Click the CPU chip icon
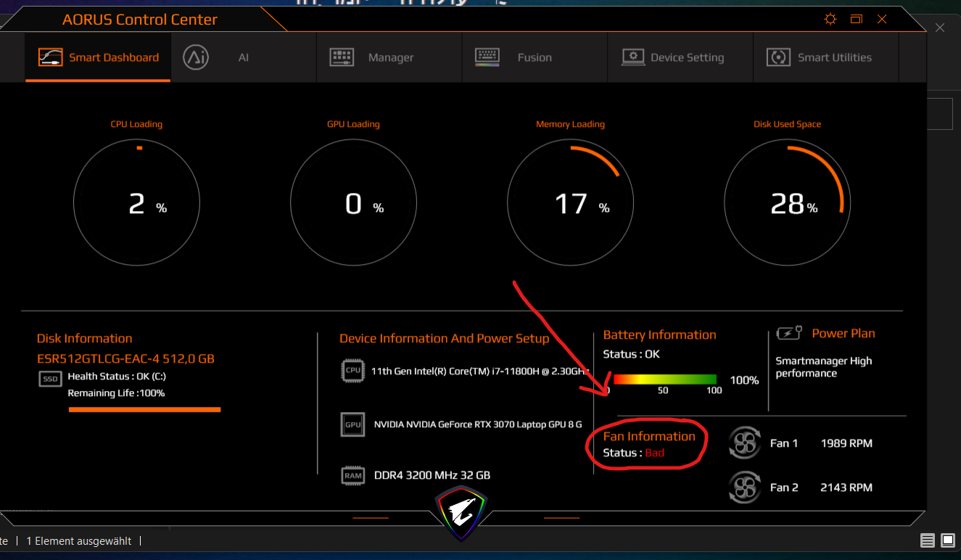Screen dimensions: 961x560 [353, 370]
